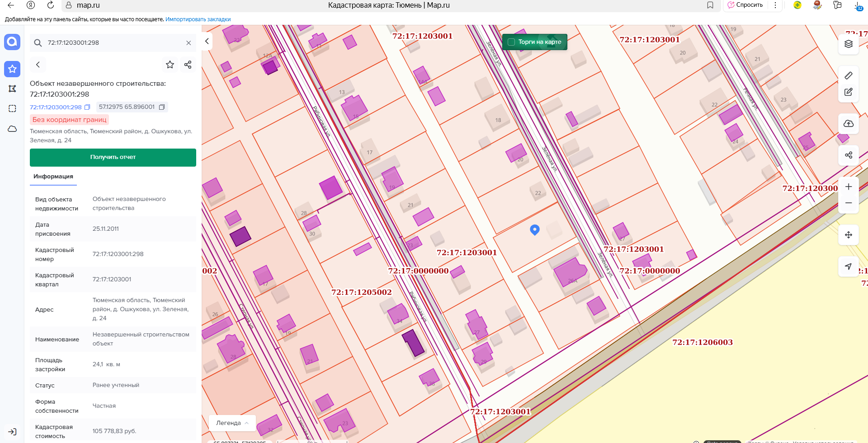
Task: Collapse the left info panel with chevron
Action: (207, 41)
